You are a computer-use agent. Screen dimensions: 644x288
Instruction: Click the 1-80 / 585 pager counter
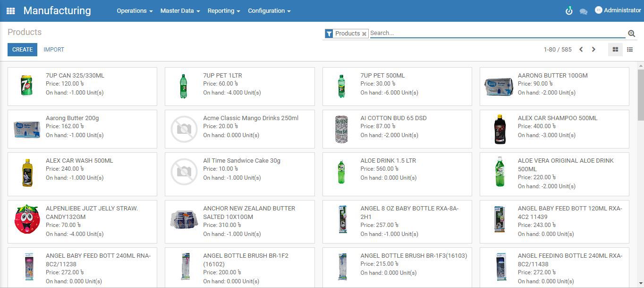tap(558, 49)
